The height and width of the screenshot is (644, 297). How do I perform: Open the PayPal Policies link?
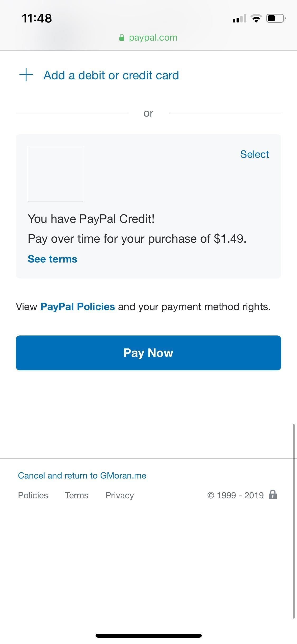click(78, 307)
